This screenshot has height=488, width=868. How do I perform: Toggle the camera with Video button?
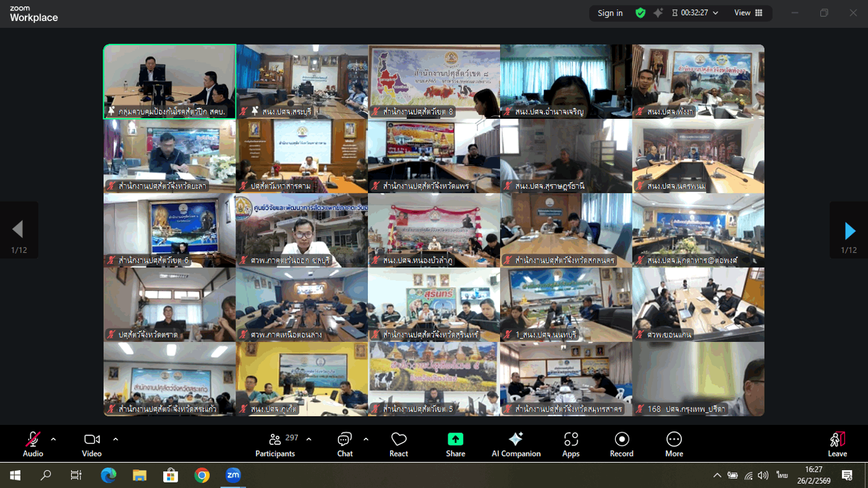click(91, 444)
